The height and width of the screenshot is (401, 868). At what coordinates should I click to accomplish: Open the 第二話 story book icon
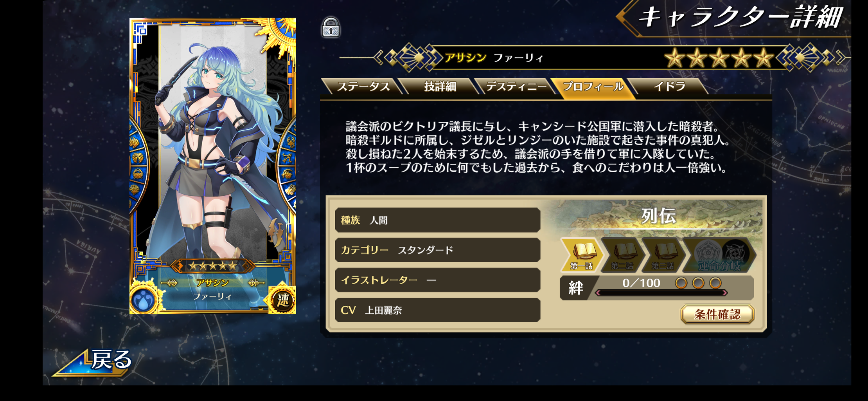coord(623,255)
